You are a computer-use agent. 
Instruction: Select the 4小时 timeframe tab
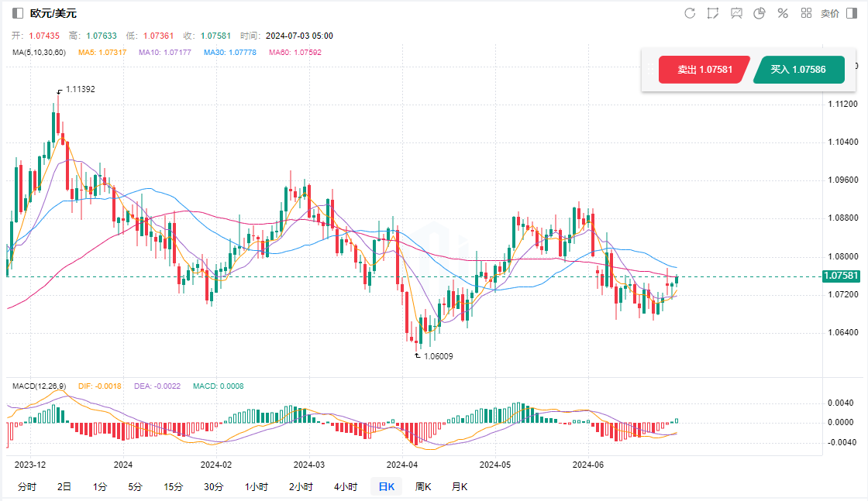pos(346,487)
